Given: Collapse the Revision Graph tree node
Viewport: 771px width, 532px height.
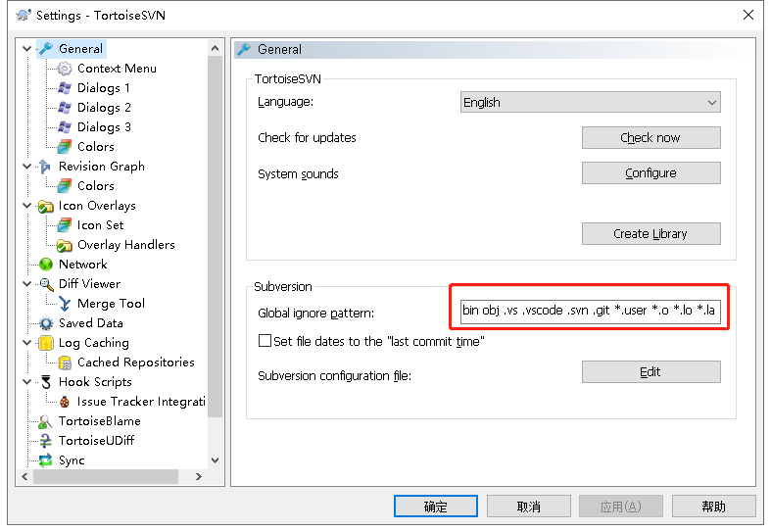Looking at the screenshot, I should click(x=27, y=167).
